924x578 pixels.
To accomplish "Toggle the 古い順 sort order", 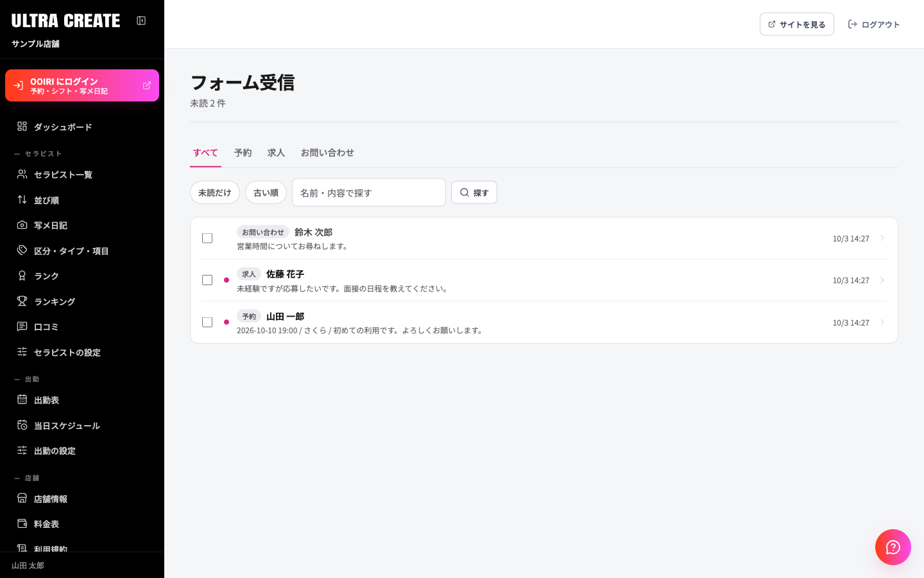I will [266, 193].
